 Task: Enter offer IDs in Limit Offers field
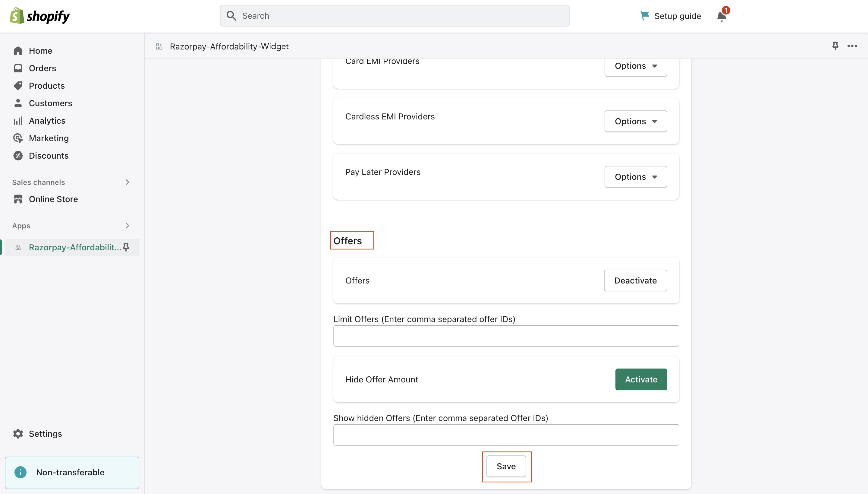pos(505,335)
